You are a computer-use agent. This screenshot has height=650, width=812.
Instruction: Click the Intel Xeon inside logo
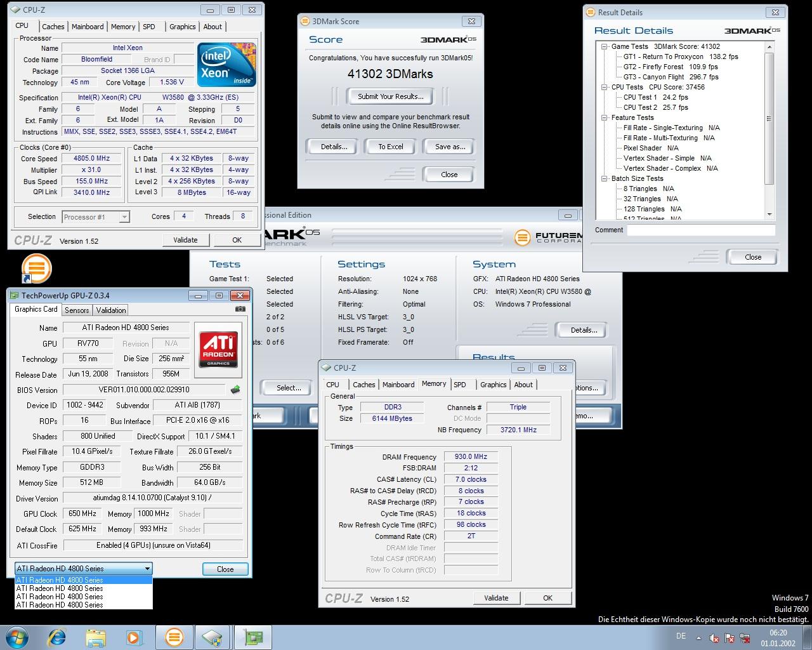coord(226,64)
